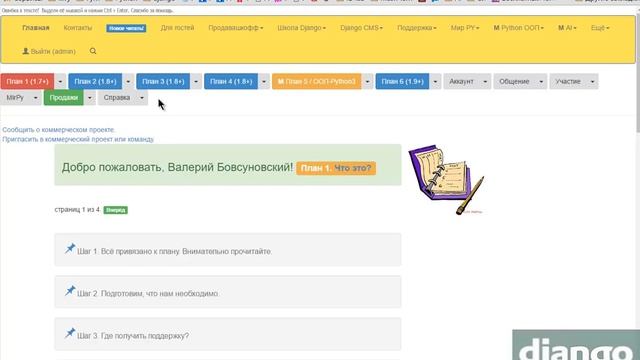Click the orange M План 5 / ООП-Python3 button
Screen dimensions: 640x360
pos(316,81)
